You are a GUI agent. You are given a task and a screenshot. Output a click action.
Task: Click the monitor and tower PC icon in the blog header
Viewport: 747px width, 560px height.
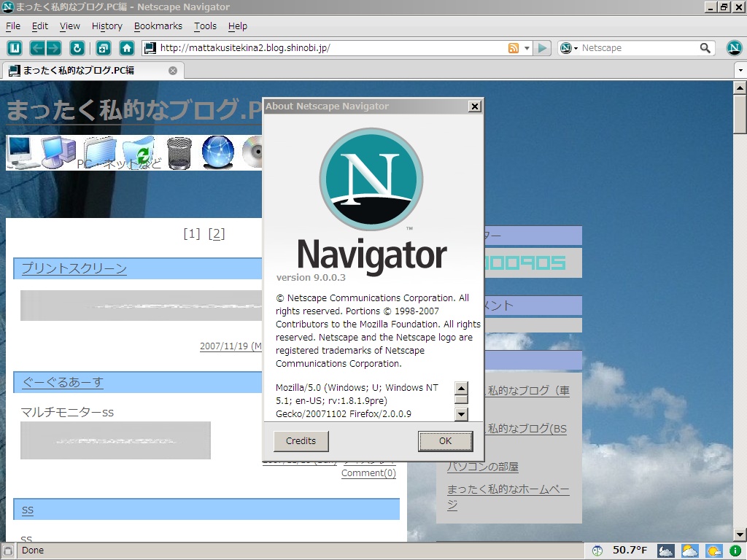coord(58,152)
